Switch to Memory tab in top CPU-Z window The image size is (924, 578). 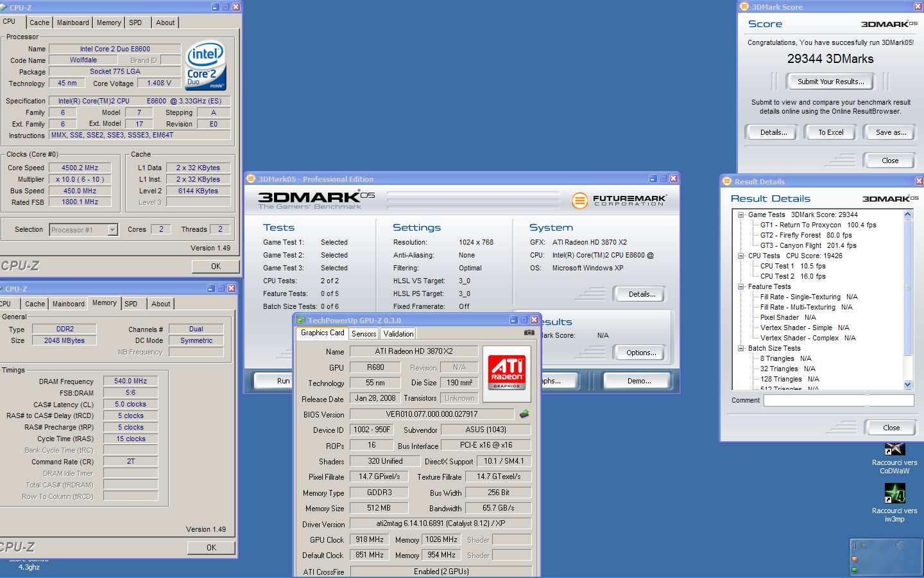(109, 22)
